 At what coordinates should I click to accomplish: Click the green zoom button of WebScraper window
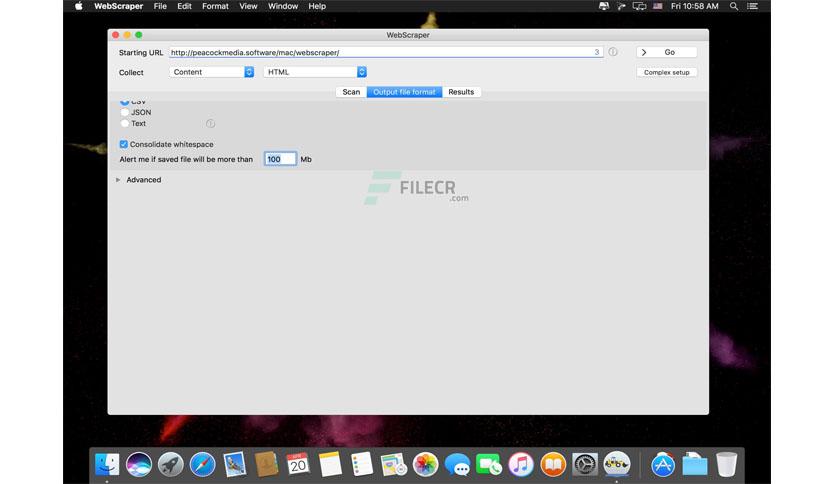click(x=139, y=35)
